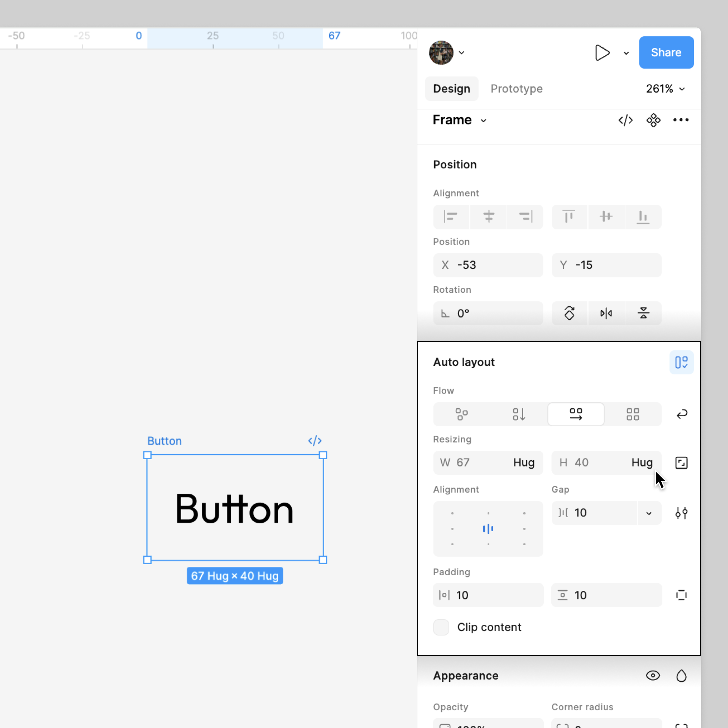Screen dimensions: 728x728
Task: Switch to the Prototype tab
Action: [516, 89]
